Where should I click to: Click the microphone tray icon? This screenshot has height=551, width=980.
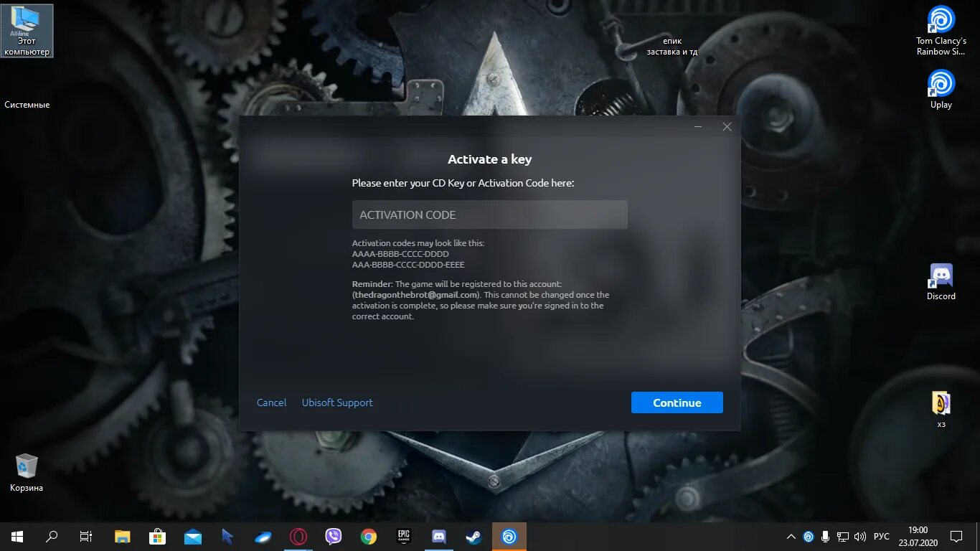tap(826, 537)
